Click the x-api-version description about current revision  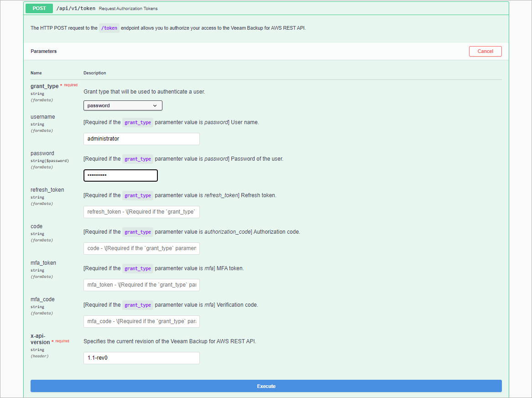point(170,341)
